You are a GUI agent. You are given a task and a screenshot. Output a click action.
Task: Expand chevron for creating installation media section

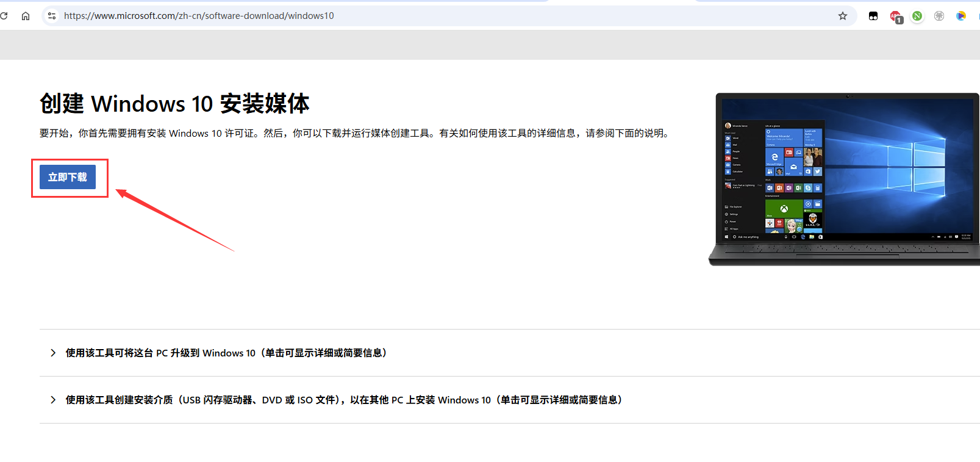pyautogui.click(x=53, y=400)
